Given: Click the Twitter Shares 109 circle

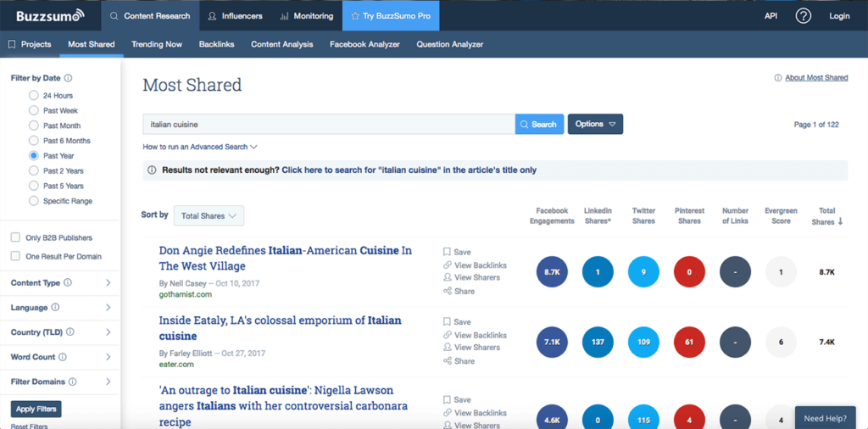Looking at the screenshot, I should tap(643, 342).
